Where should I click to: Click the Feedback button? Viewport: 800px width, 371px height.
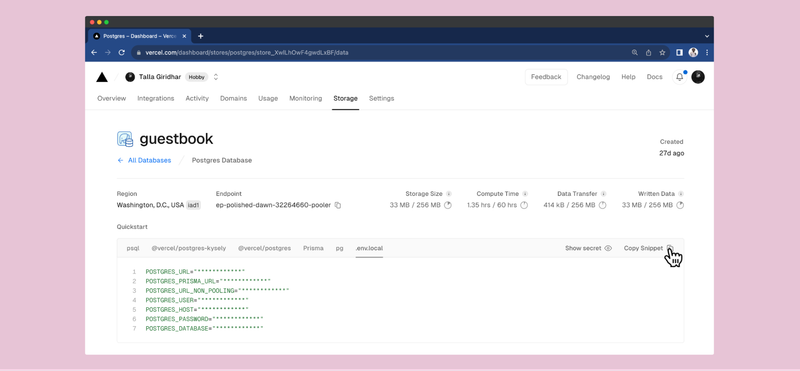point(546,77)
